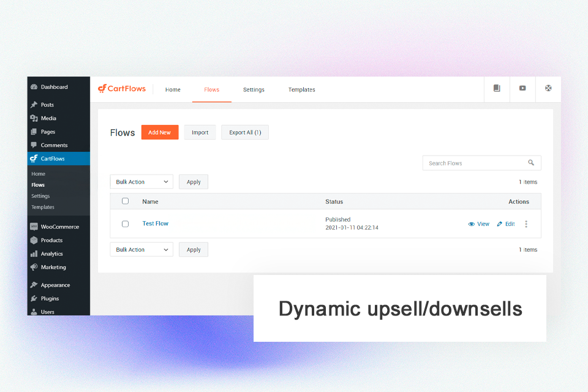Image resolution: width=588 pixels, height=392 pixels.
Task: Click the eye icon beside View
Action: click(x=472, y=224)
